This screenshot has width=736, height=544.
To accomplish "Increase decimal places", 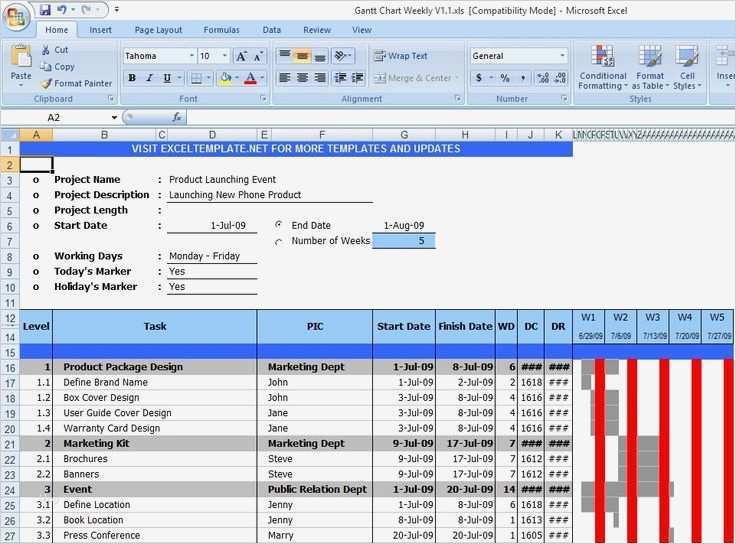I will (543, 78).
